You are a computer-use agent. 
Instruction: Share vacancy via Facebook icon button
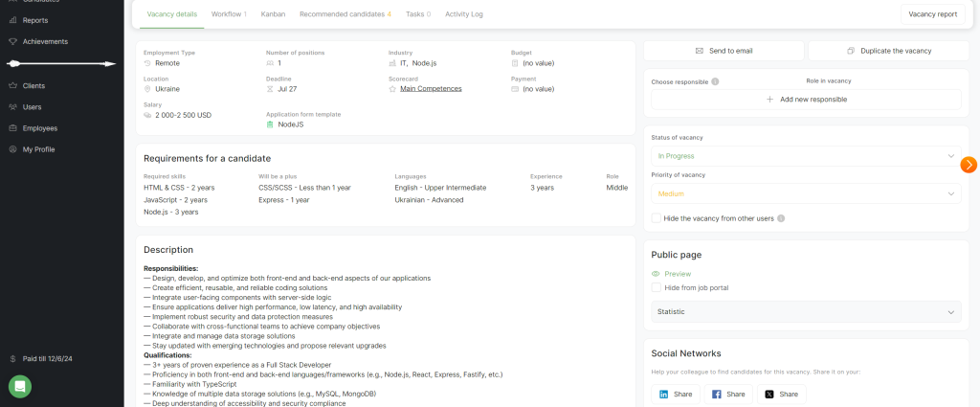pos(727,394)
